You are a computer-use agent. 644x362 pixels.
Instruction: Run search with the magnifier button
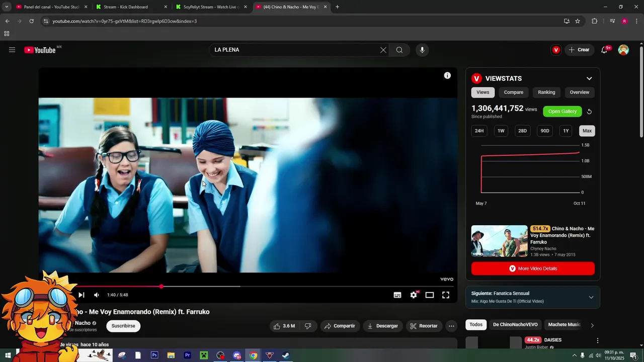point(399,50)
